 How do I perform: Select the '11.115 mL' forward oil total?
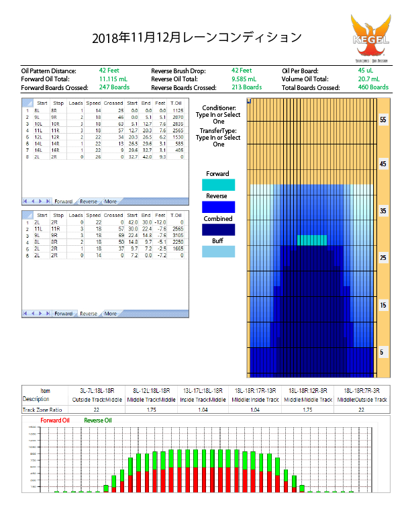113,79
